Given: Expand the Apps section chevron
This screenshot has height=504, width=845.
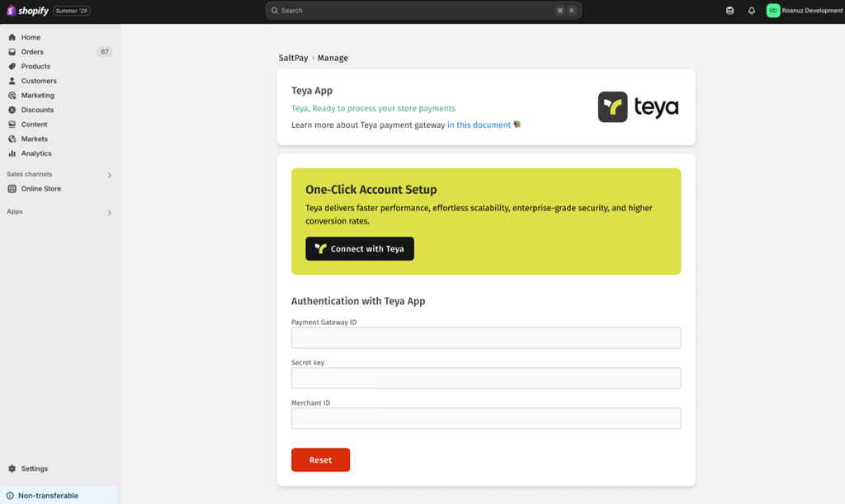Looking at the screenshot, I should (109, 212).
